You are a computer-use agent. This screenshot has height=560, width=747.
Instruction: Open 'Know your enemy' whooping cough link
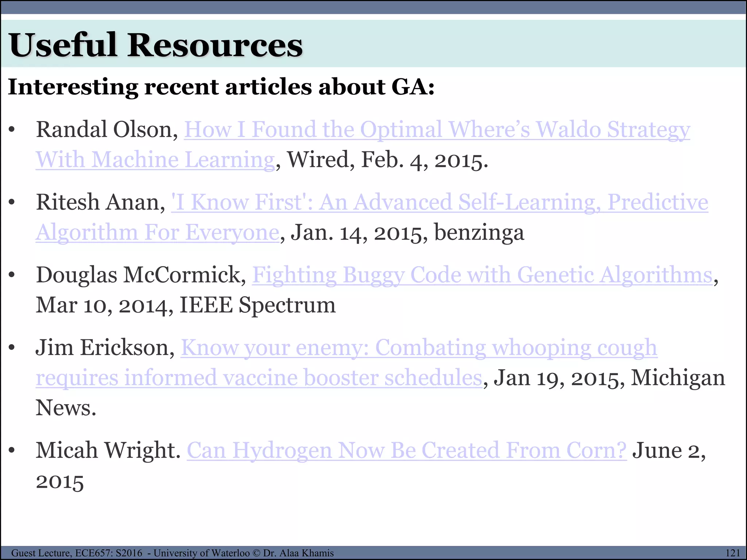coord(419,347)
